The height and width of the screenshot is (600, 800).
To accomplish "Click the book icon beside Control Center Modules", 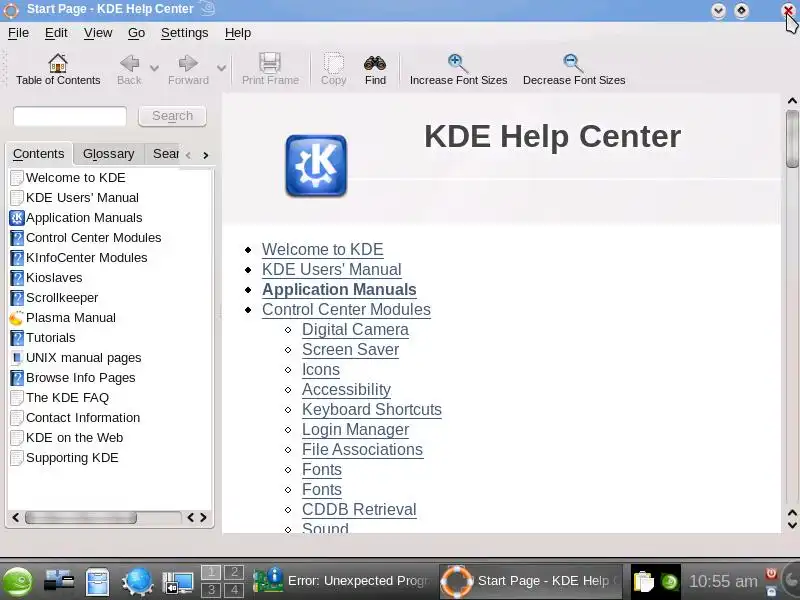I will [x=17, y=238].
